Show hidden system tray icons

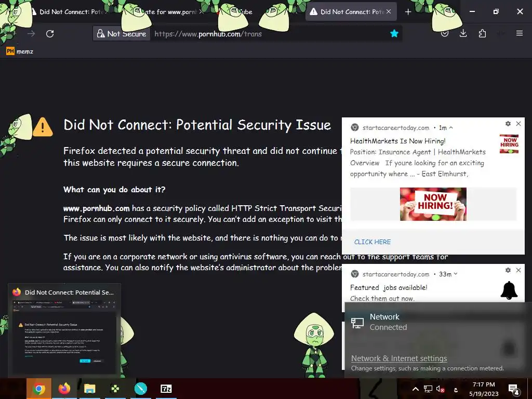pos(415,389)
